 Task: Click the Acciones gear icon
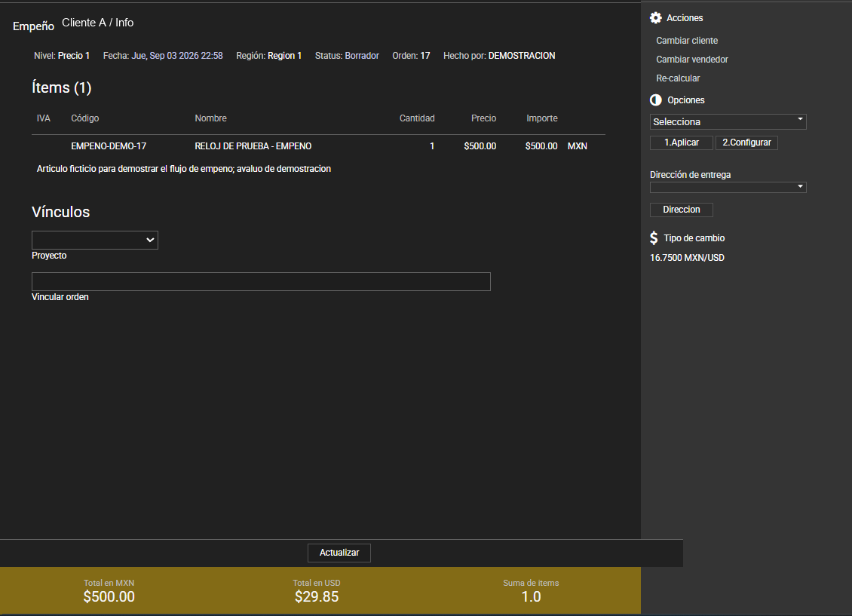656,18
